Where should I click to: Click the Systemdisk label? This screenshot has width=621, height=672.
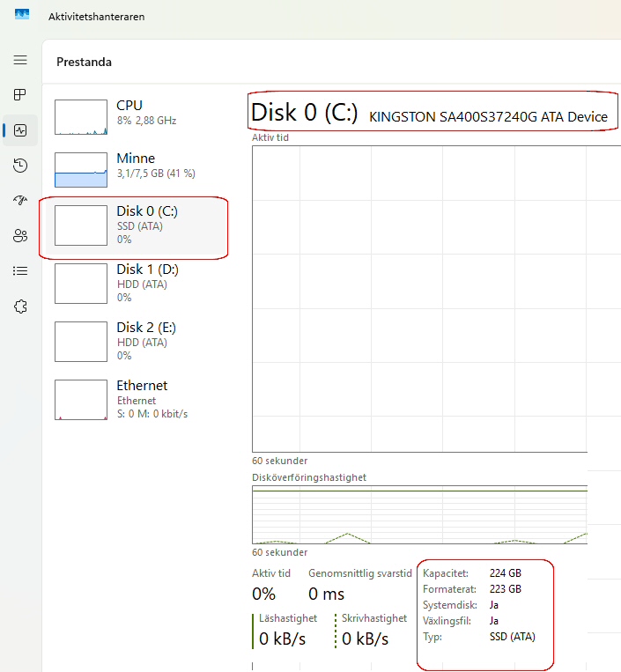450,605
